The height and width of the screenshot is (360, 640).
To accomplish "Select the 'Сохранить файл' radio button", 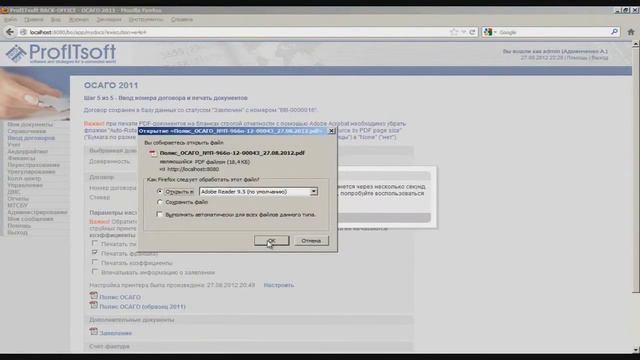I will click(160, 202).
